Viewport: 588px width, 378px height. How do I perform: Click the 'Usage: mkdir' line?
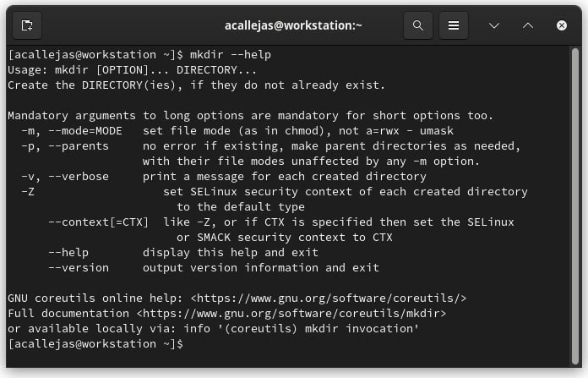coord(132,70)
